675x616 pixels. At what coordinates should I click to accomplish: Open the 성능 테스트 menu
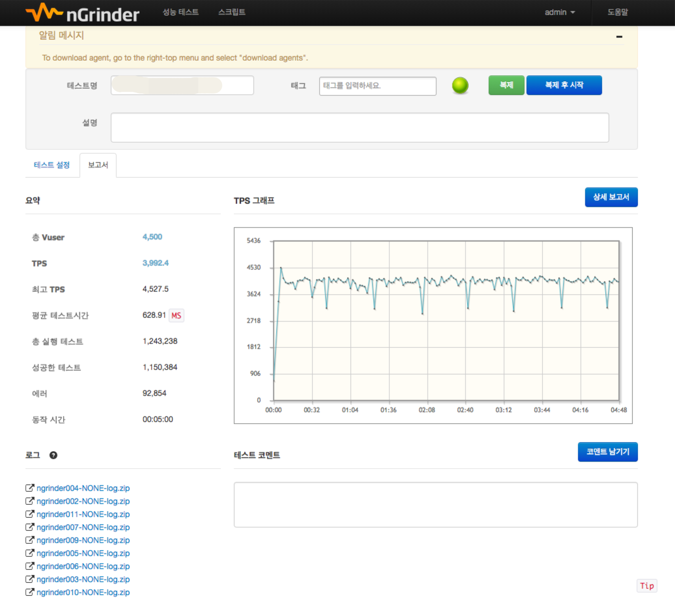181,12
